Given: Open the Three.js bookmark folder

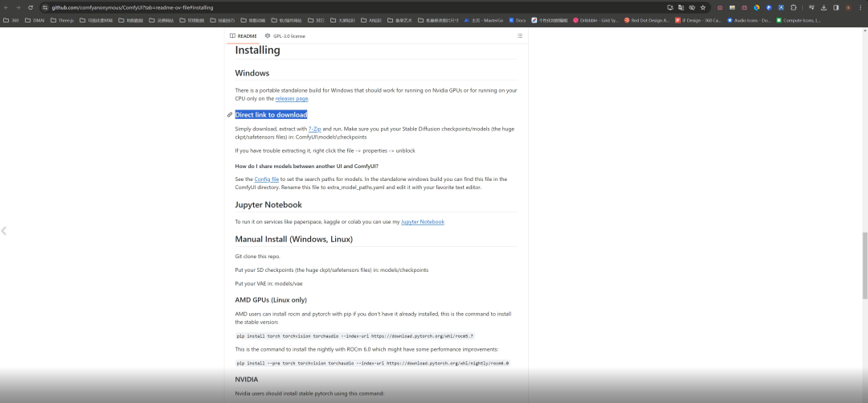Looking at the screenshot, I should [x=62, y=20].
